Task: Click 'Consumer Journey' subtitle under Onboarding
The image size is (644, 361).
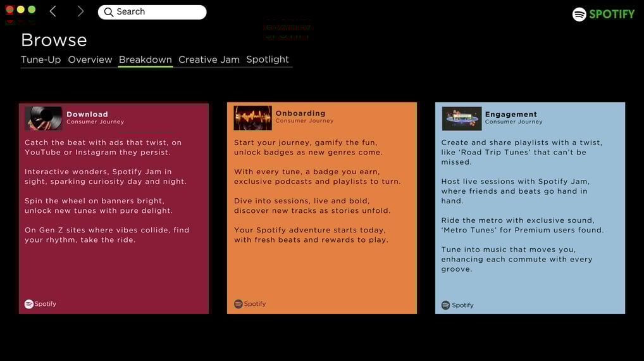Action: click(304, 120)
